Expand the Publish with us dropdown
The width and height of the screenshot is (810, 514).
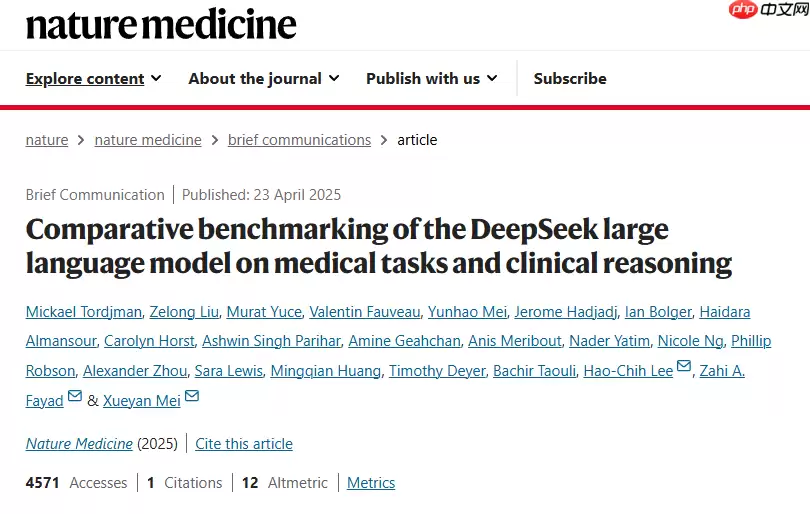pos(432,78)
